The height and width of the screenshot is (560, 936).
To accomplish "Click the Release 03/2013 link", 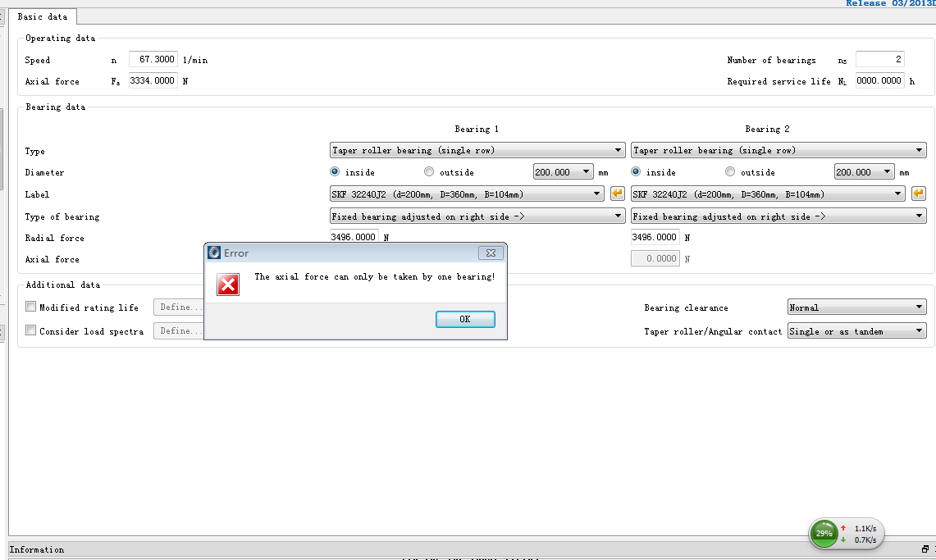I will point(891,3).
